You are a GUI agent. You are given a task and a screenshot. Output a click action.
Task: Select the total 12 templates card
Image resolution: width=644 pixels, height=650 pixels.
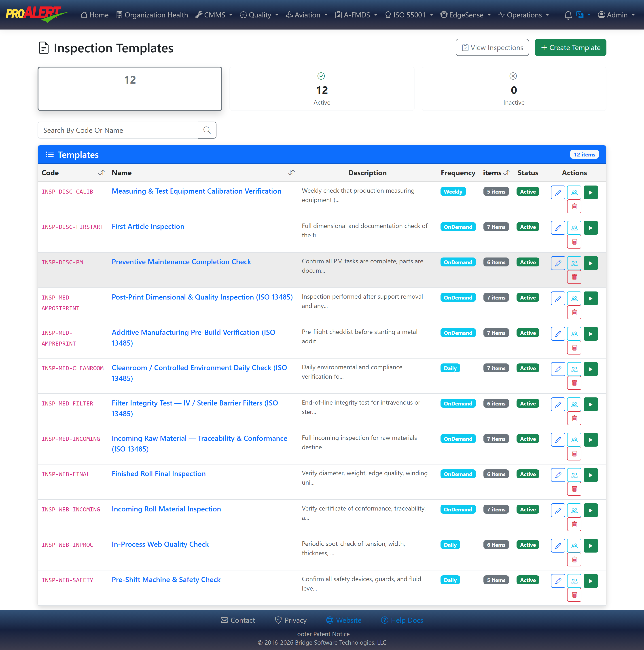pos(130,89)
